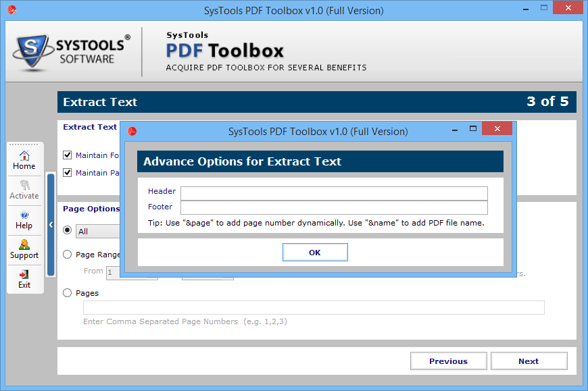Collapse the sidebar with the arrow handle

pos(51,225)
